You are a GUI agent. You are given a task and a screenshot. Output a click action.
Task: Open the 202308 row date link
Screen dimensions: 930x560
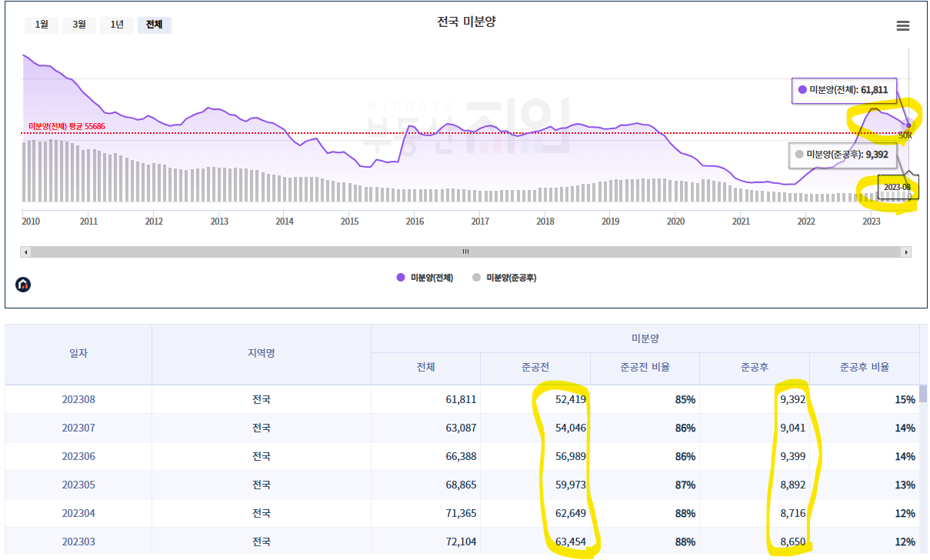point(78,399)
